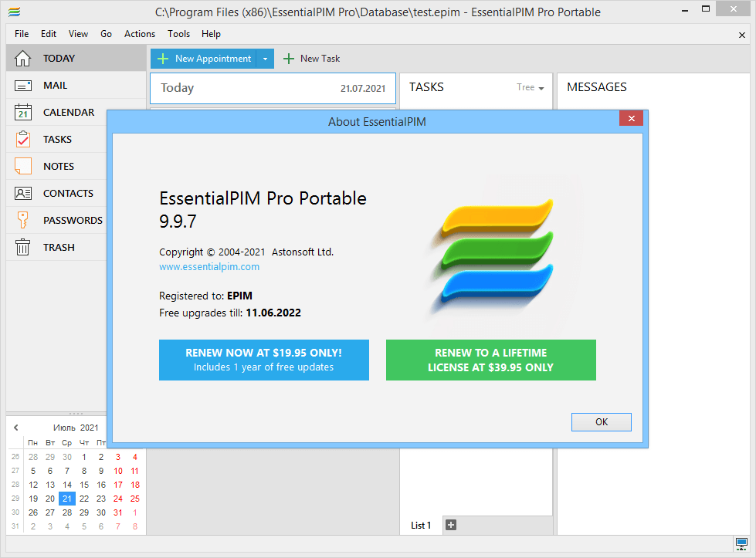Open the Calendar icon in sidebar
The image size is (756, 558).
22,112
